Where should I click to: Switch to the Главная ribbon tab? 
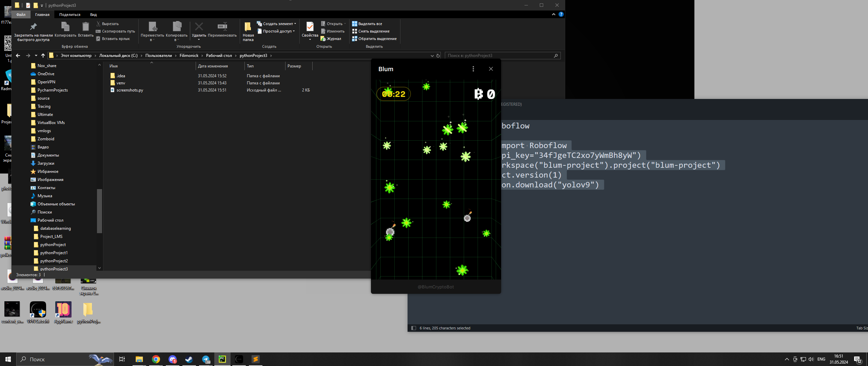(42, 15)
